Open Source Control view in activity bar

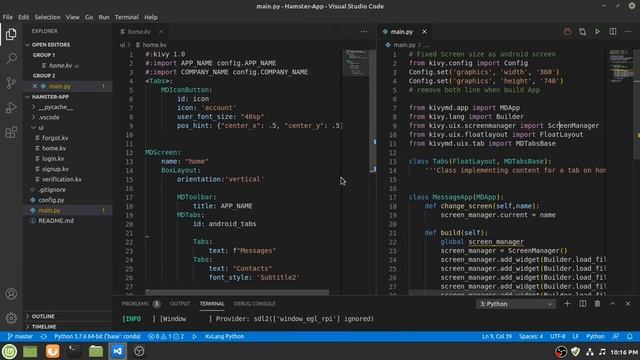pyautogui.click(x=11, y=83)
